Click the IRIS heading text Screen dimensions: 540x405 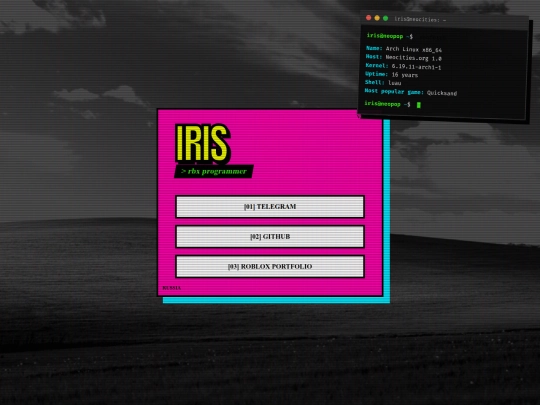[x=202, y=143]
